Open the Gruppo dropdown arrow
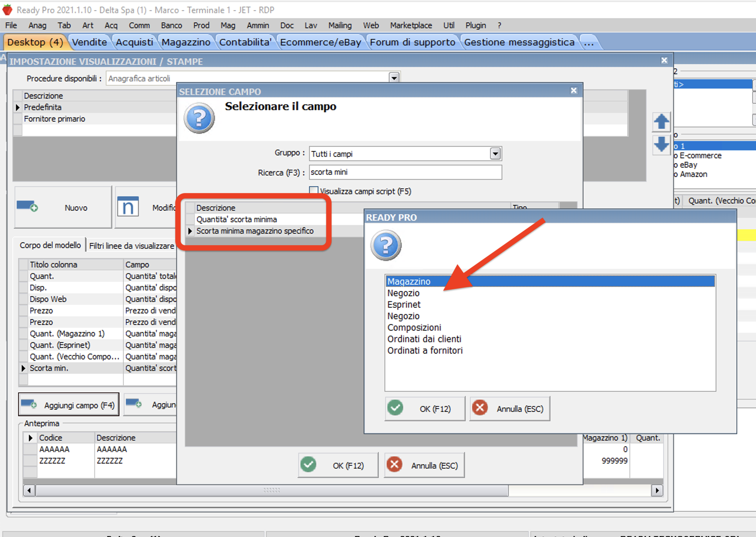The height and width of the screenshot is (537, 756). point(495,154)
